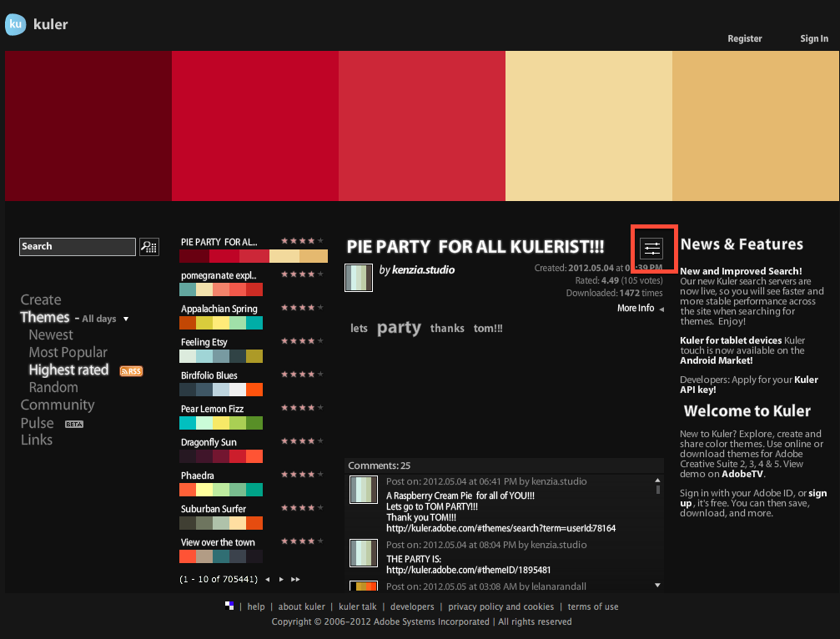Go to next page of themes
Viewport: 840px width, 639px height.
point(281,579)
